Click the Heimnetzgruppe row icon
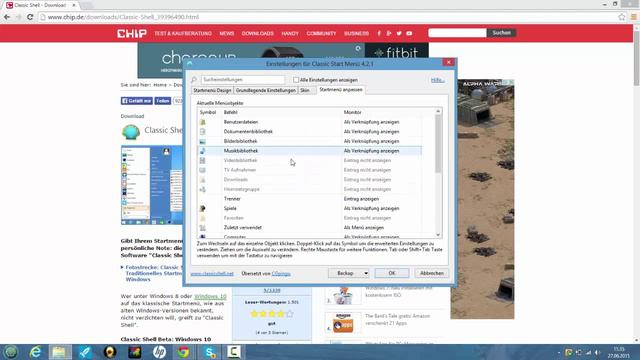 pos(202,189)
